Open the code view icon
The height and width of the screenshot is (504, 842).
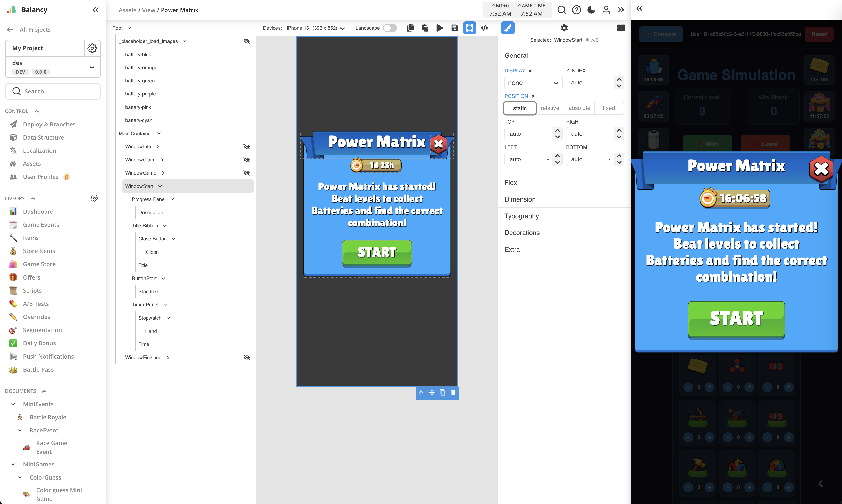[x=484, y=28]
